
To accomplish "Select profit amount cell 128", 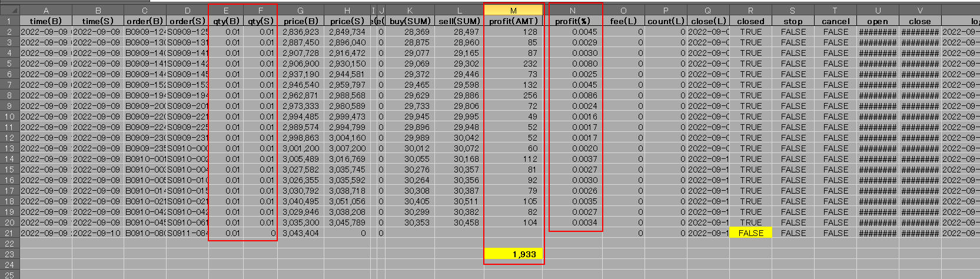I will click(x=513, y=32).
